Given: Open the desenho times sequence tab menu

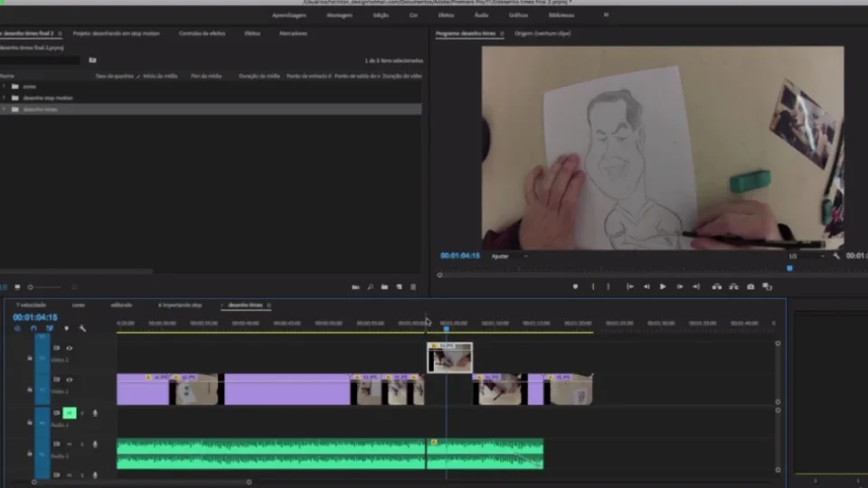Looking at the screenshot, I should [x=269, y=305].
